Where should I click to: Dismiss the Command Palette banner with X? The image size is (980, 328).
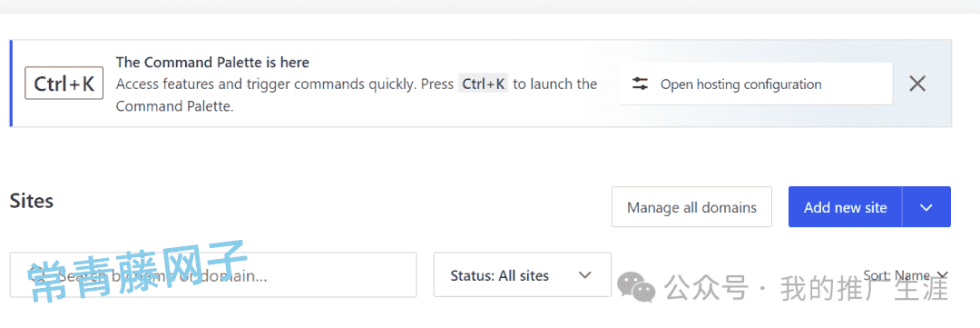[x=916, y=84]
